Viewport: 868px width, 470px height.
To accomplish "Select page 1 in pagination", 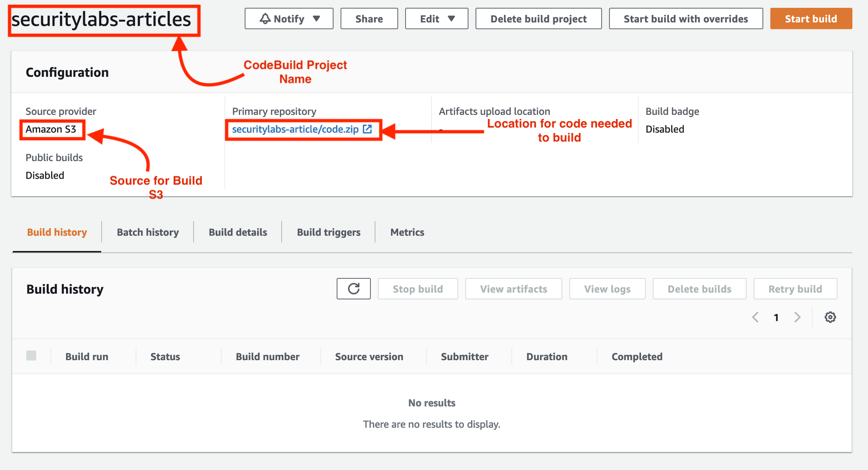I will pos(776,317).
